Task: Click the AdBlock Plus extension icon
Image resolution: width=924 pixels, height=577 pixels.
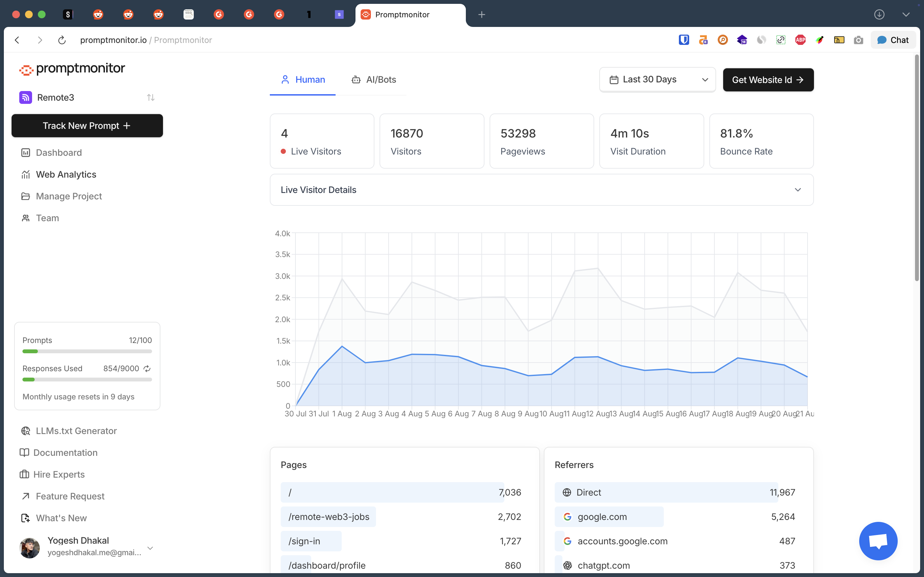Action: tap(800, 40)
